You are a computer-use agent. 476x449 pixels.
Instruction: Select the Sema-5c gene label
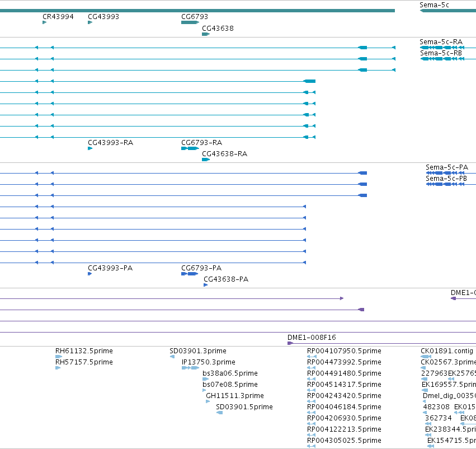tap(434, 5)
